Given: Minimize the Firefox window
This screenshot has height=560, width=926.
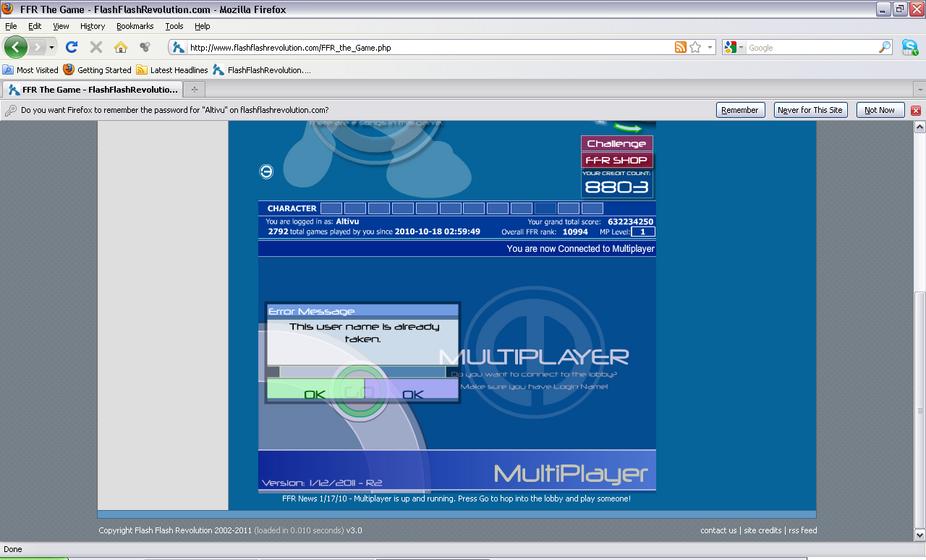Looking at the screenshot, I should pos(883,9).
